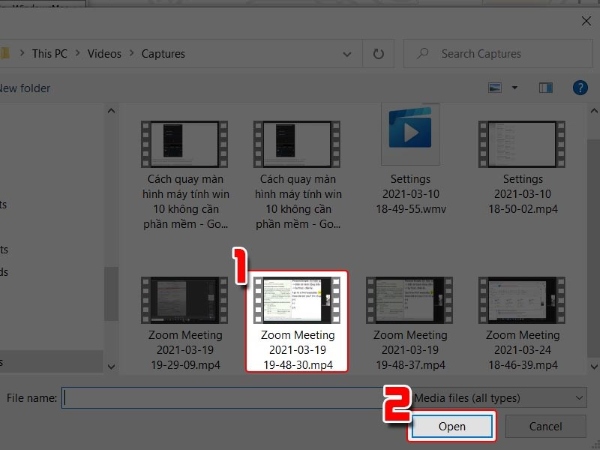Click the change view layout icon
The width and height of the screenshot is (600, 450).
(x=495, y=89)
